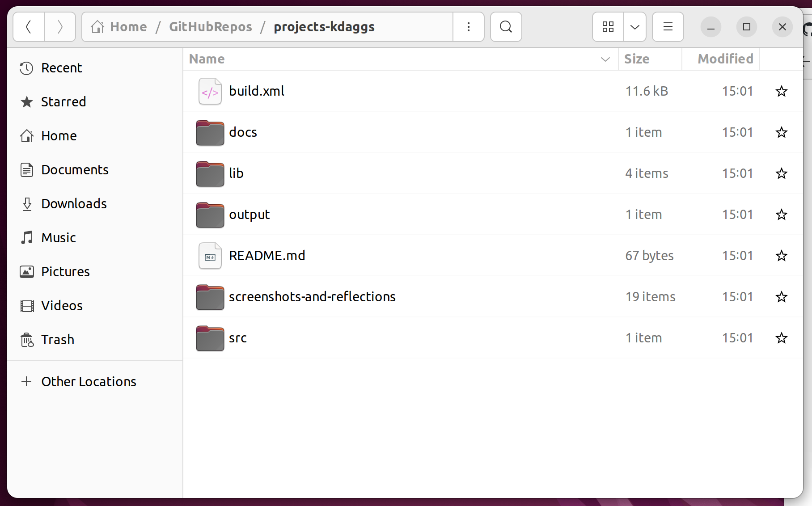Open Recent in the sidebar
The width and height of the screenshot is (812, 506).
[95, 68]
